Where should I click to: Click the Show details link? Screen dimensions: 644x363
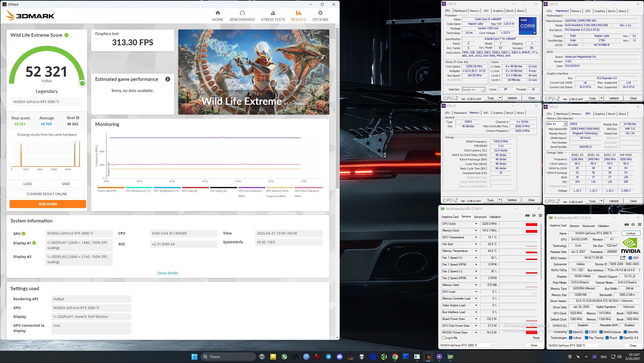pos(168,273)
